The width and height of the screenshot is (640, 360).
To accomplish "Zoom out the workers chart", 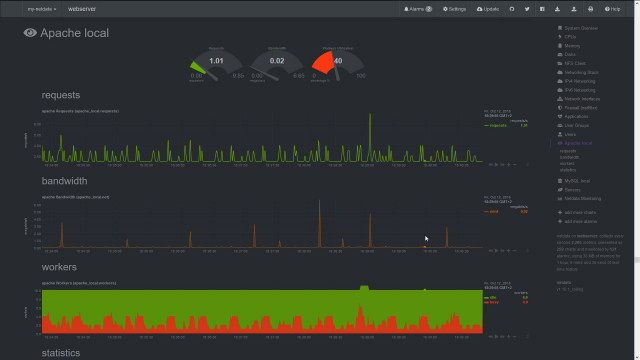I will coord(515,337).
